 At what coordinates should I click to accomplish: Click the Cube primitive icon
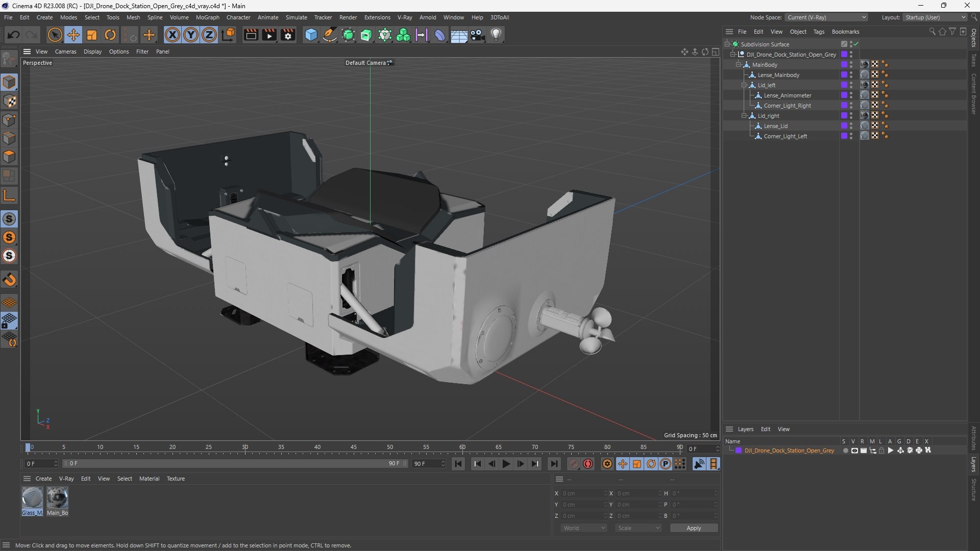(x=311, y=35)
